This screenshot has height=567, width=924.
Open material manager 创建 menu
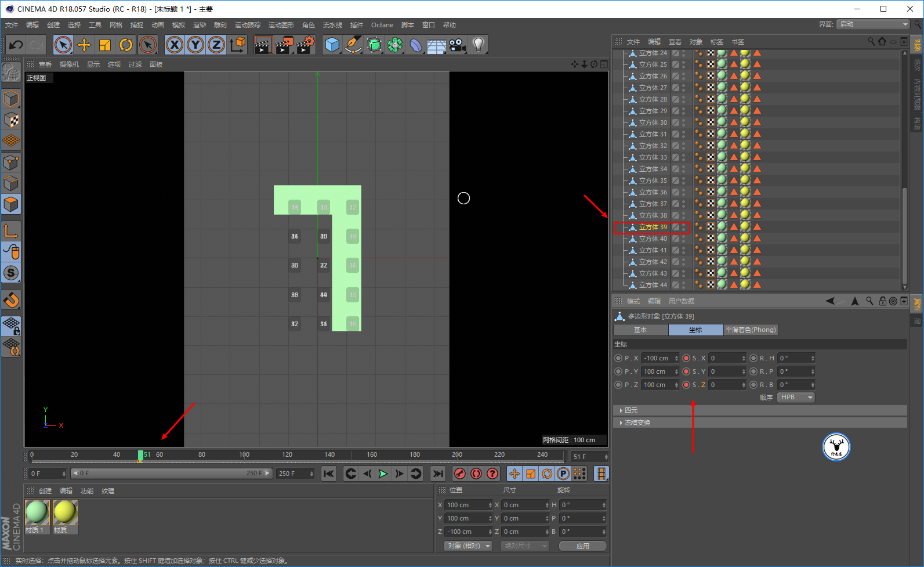pos(45,491)
